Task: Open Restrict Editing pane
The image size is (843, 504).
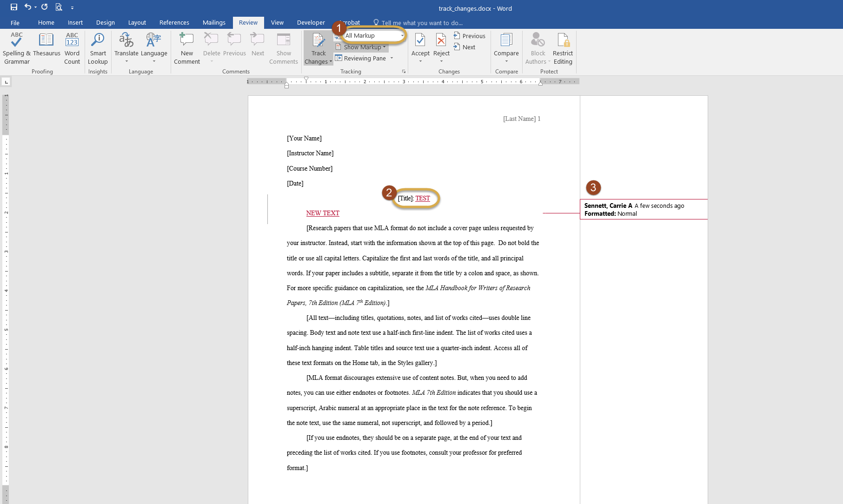Action: (563, 48)
